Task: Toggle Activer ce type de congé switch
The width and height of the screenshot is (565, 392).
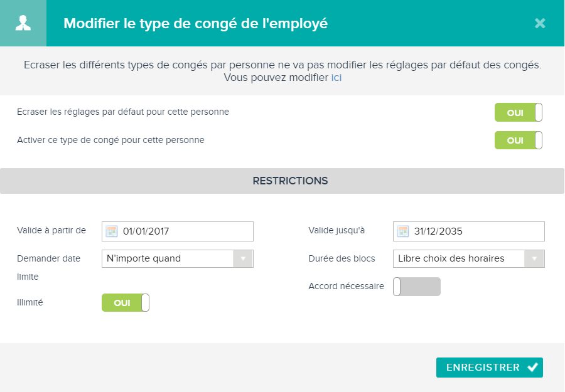Action: click(518, 140)
